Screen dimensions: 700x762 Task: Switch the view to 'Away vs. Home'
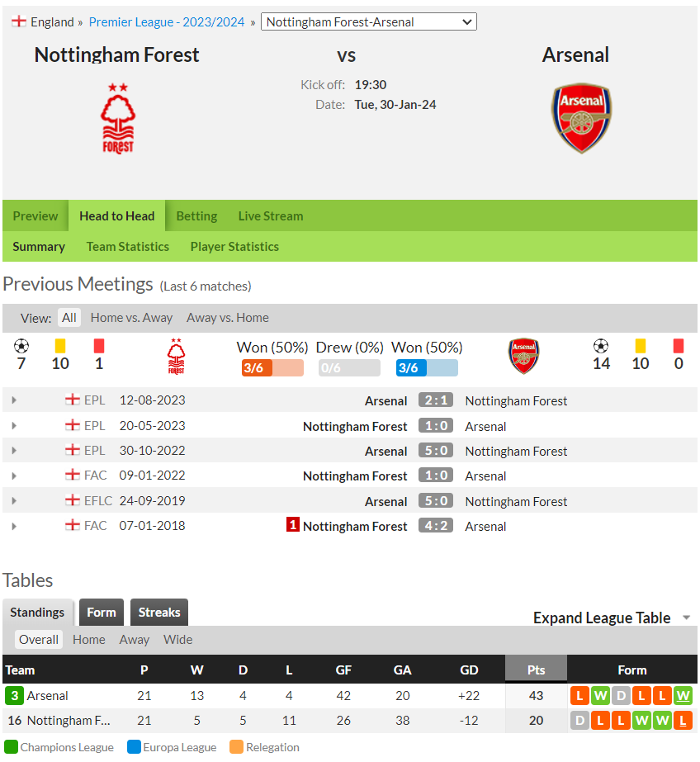tap(227, 318)
